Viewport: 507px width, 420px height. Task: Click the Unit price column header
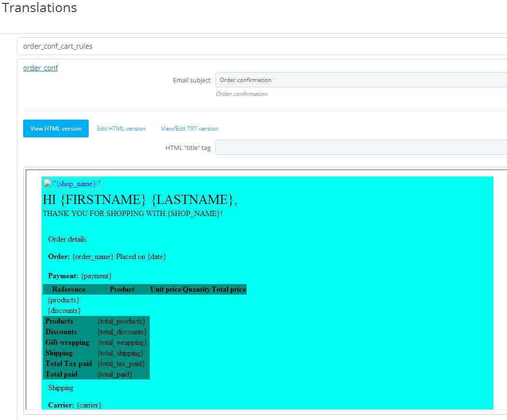pos(166,289)
